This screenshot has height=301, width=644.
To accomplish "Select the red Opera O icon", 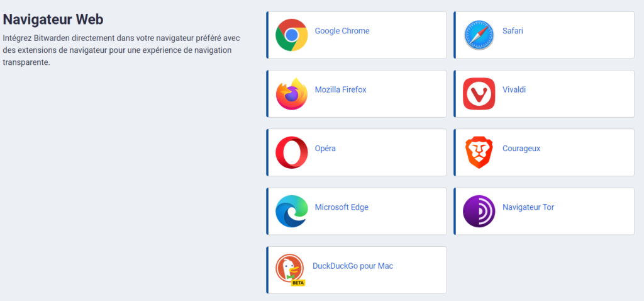I will (x=291, y=152).
